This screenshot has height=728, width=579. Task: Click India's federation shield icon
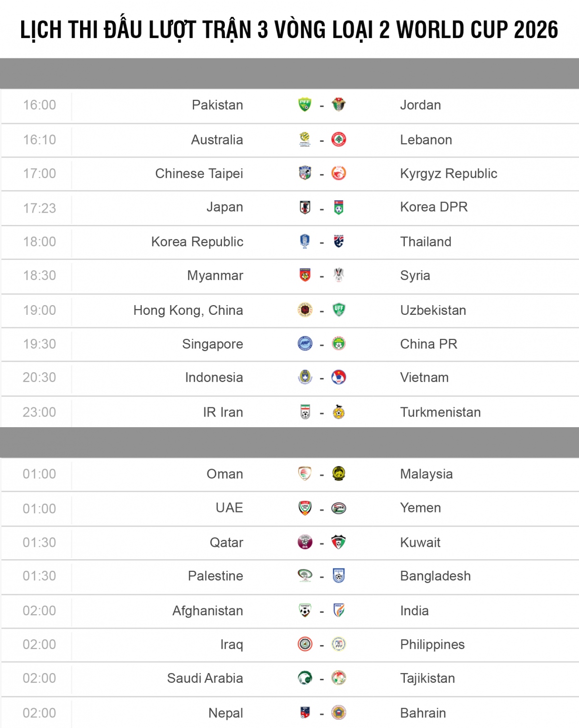coord(339,611)
